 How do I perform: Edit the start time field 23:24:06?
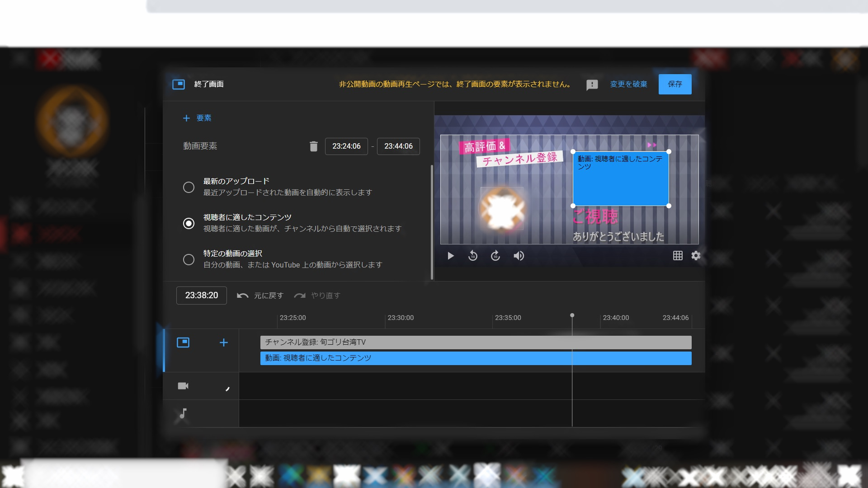346,146
